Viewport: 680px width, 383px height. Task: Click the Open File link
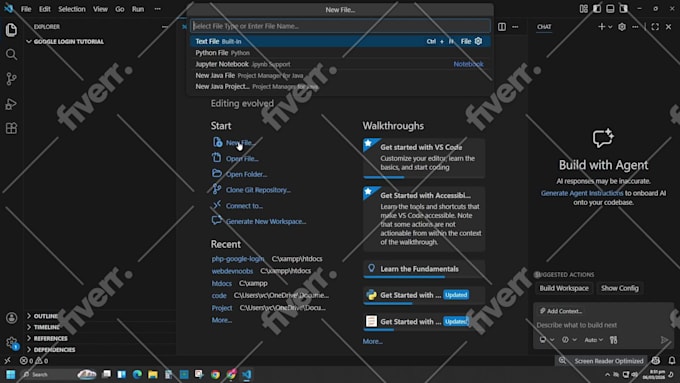[242, 159]
